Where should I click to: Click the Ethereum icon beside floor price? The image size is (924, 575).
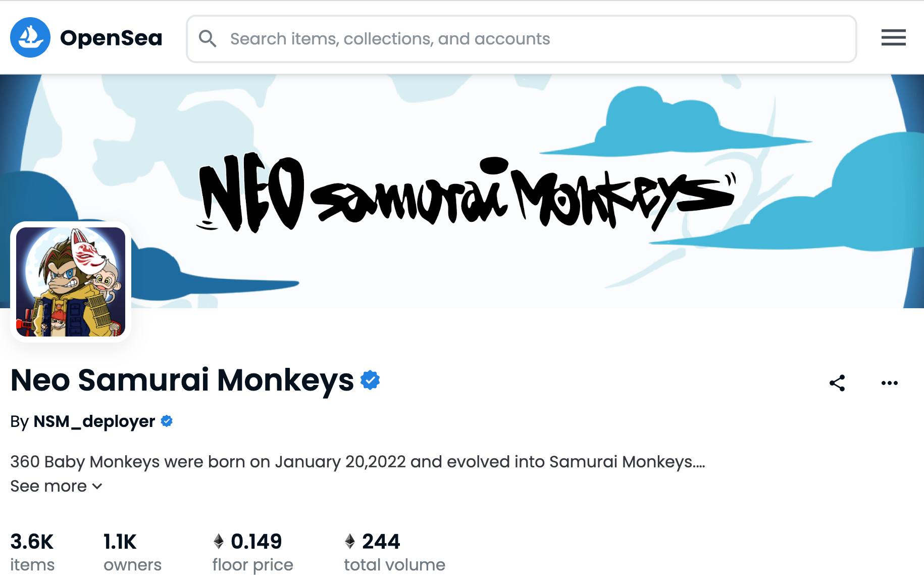pyautogui.click(x=219, y=542)
